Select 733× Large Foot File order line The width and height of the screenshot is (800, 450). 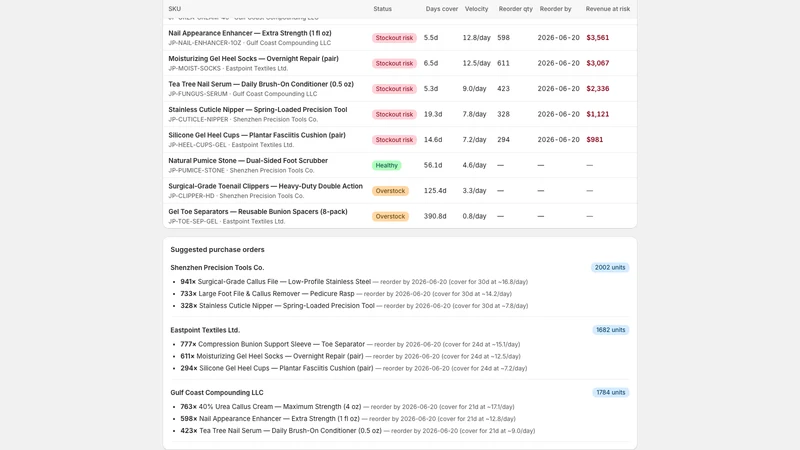click(x=346, y=294)
